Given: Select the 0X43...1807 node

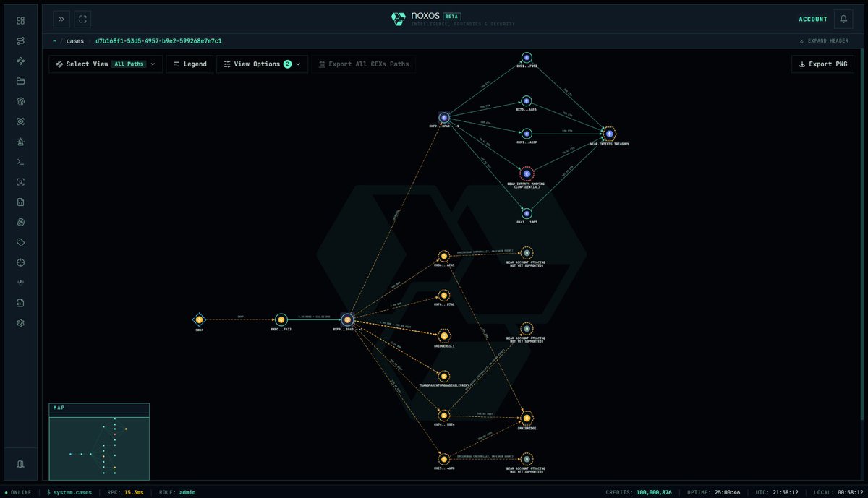Looking at the screenshot, I should (x=527, y=213).
